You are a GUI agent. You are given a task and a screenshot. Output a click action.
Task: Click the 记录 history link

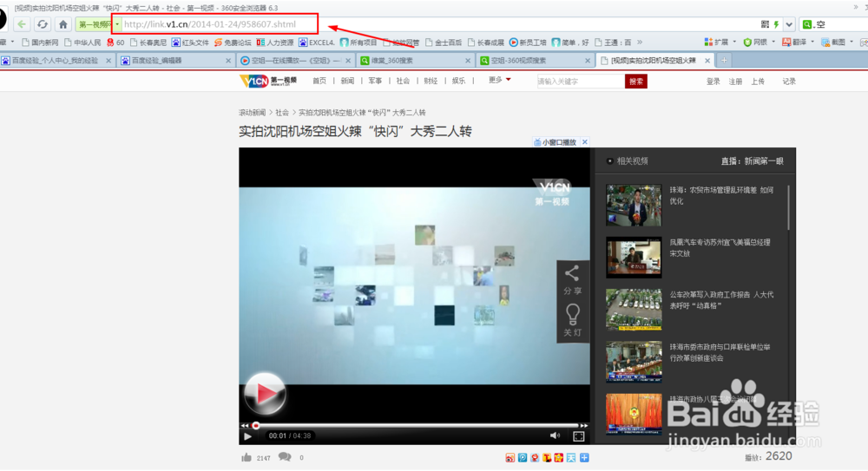[x=789, y=82]
